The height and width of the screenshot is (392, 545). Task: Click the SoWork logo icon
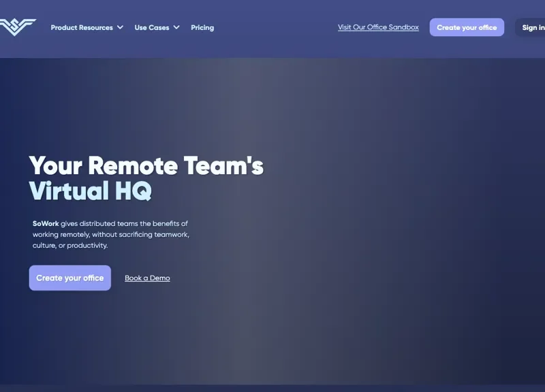click(18, 27)
